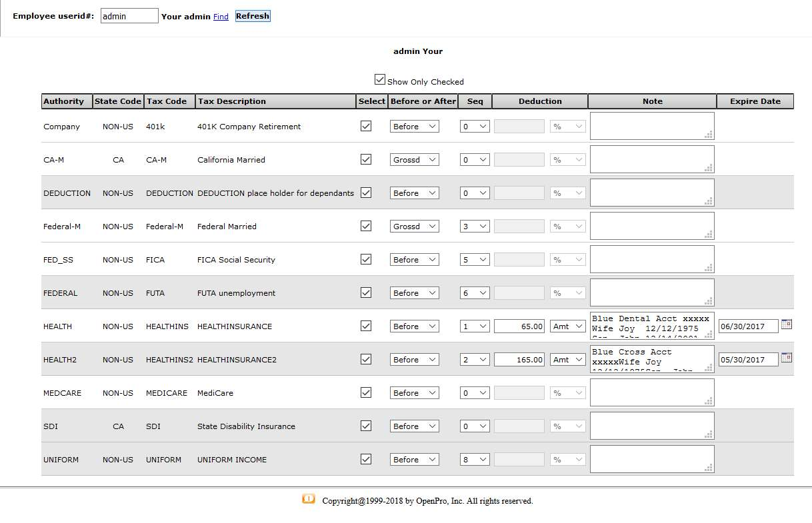Click the orange icon beside the copyright text
This screenshot has height=523, width=812.
pos(308,499)
